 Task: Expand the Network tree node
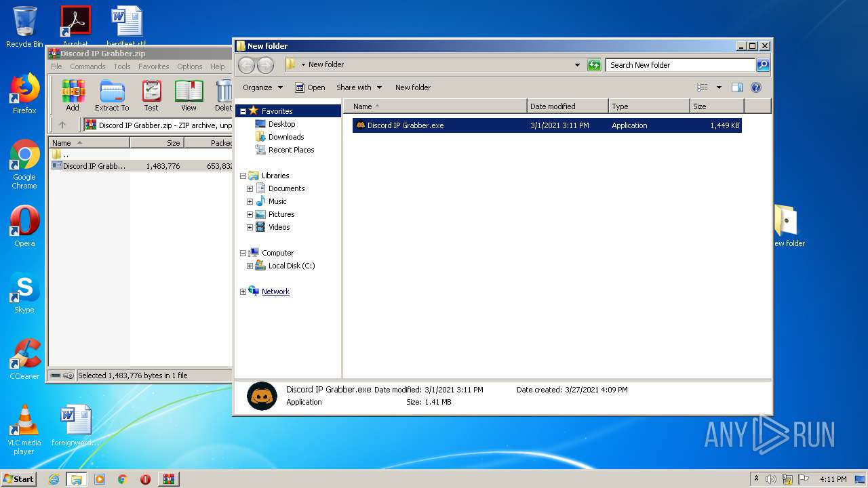(x=243, y=291)
